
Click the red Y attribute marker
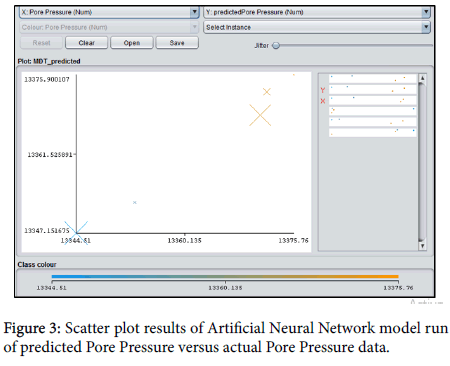(323, 90)
